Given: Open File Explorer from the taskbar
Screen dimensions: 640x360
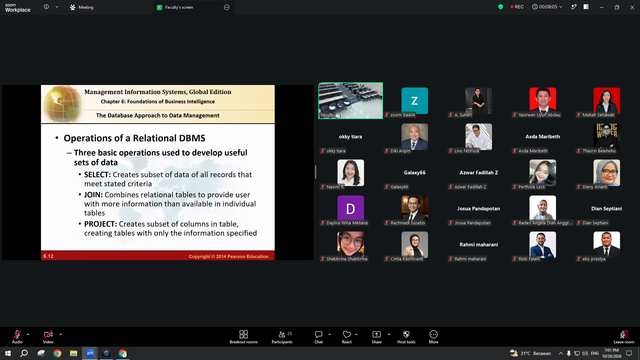Looking at the screenshot, I should (x=73, y=353).
